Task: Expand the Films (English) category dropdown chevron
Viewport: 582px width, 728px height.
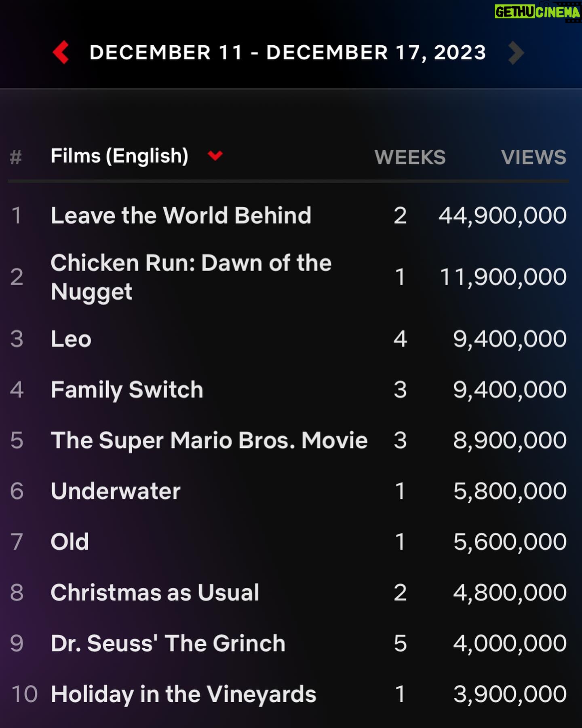Action: [x=215, y=155]
